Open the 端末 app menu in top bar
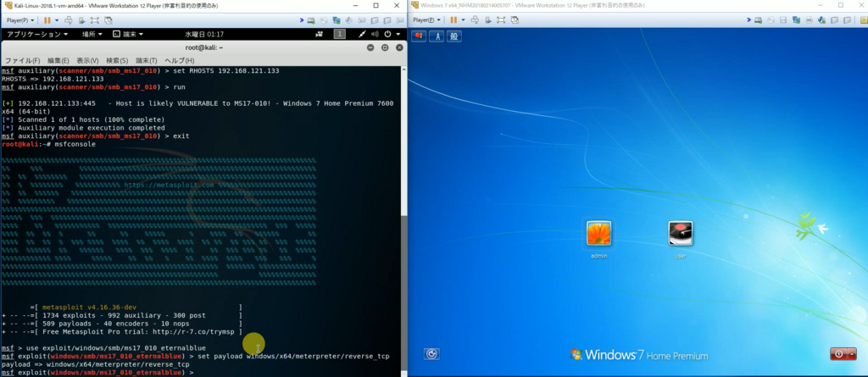 (128, 35)
